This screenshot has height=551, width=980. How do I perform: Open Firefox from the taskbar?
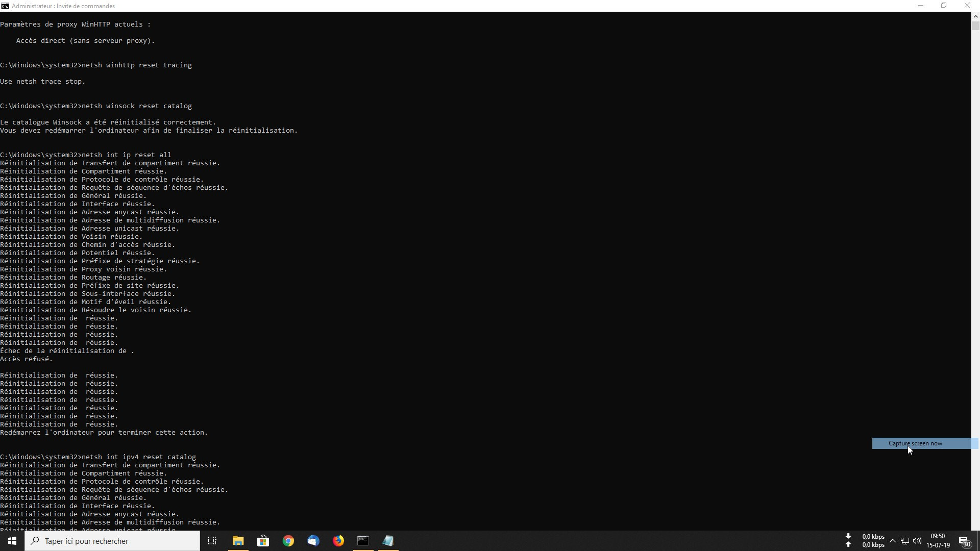point(338,541)
